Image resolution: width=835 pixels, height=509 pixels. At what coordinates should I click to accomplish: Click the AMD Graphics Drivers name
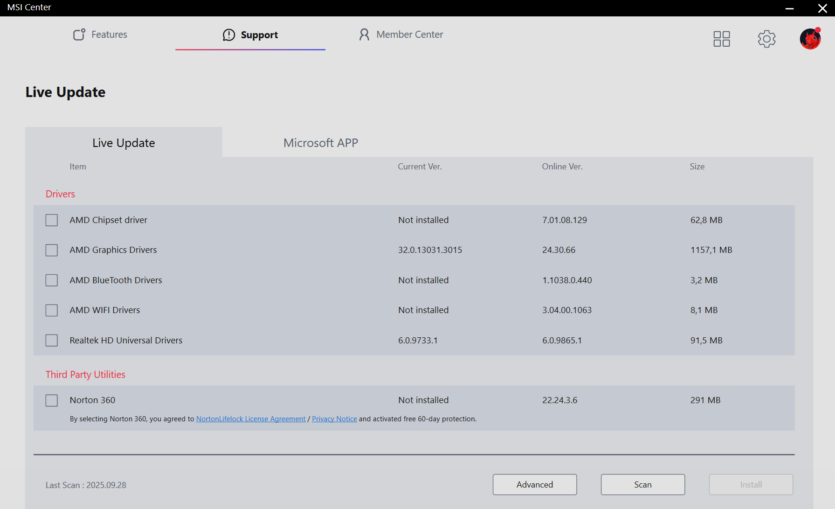113,250
